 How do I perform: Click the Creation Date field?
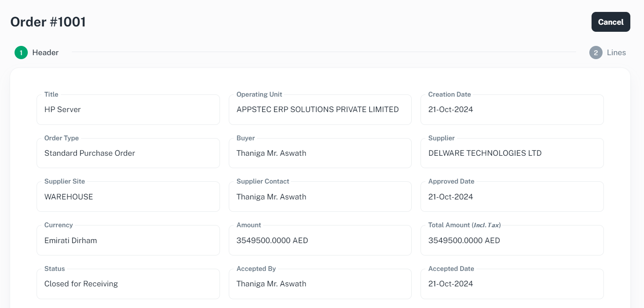coord(512,110)
